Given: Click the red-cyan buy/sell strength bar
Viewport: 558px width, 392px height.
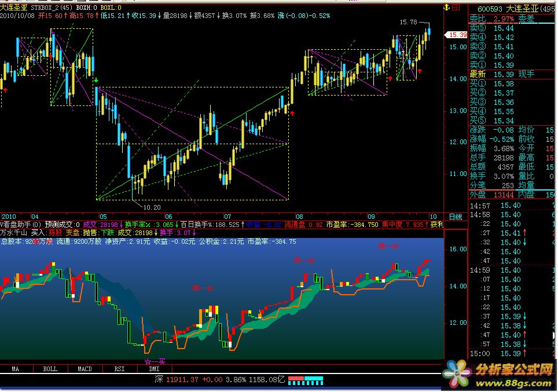Looking at the screenshot, I should pyautogui.click(x=305, y=380).
